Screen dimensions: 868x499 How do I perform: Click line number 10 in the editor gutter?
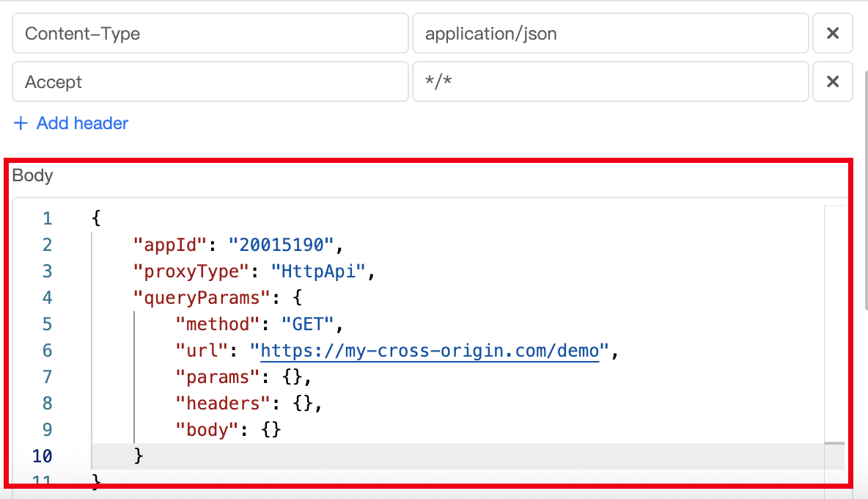[43, 456]
